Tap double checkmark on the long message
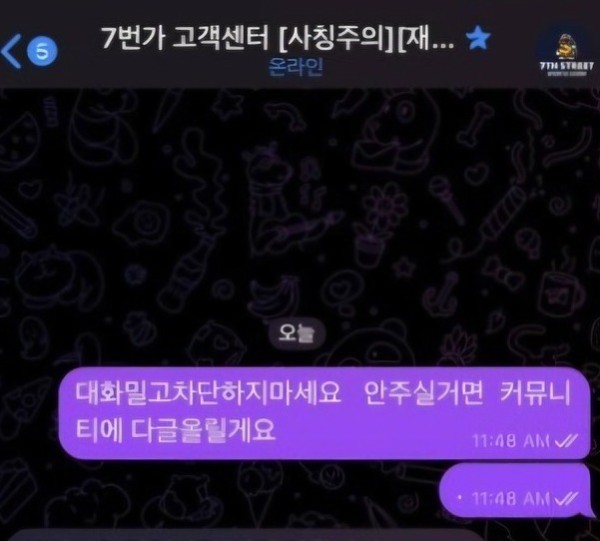The height and width of the screenshot is (541, 600). coord(566,441)
